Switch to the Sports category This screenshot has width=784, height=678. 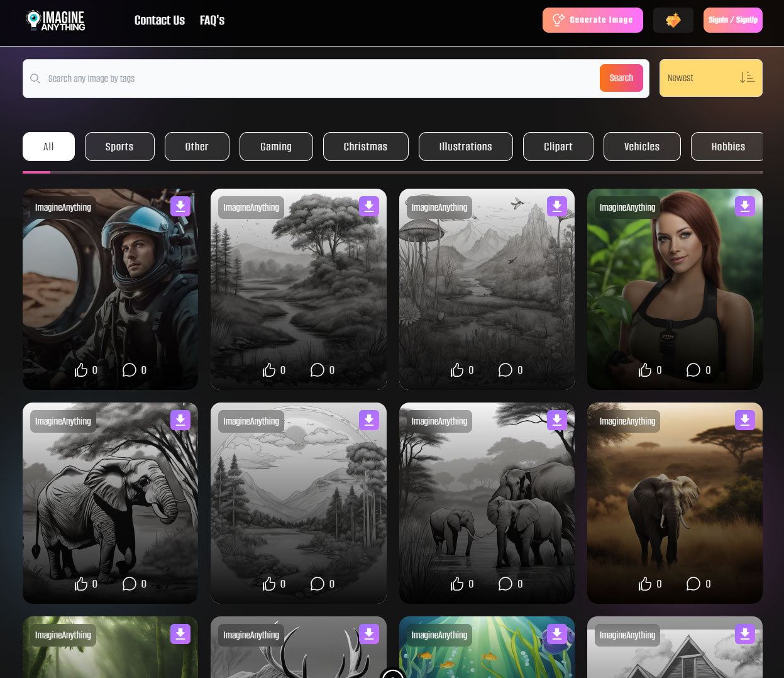tap(119, 147)
